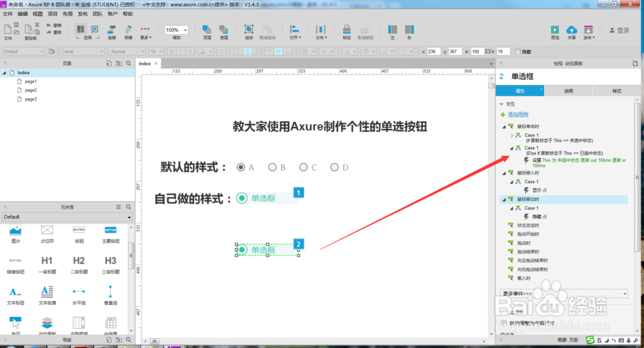Image resolution: width=644 pixels, height=348 pixels.
Task: Toggle italic text formatting
Action: (180, 52)
